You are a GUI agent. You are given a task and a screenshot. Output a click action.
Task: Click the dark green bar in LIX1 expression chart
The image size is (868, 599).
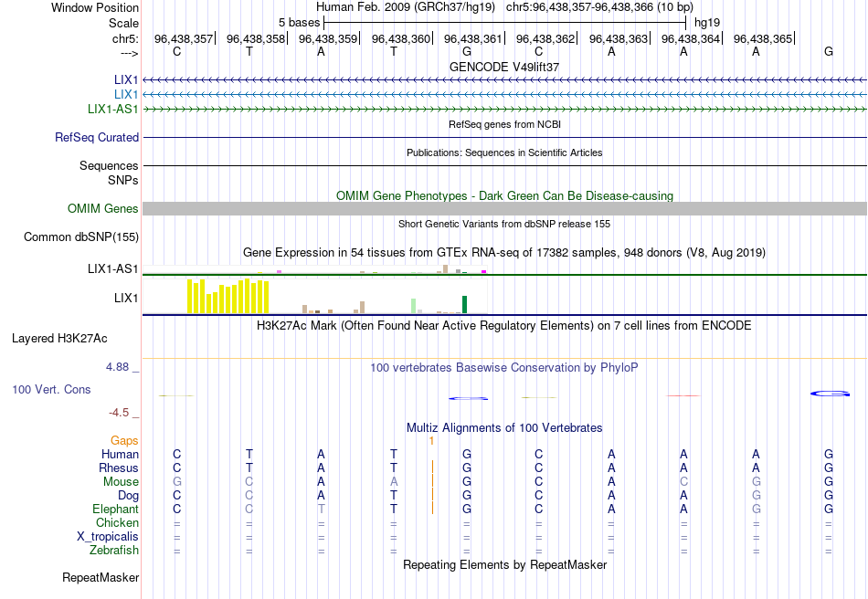click(x=465, y=305)
